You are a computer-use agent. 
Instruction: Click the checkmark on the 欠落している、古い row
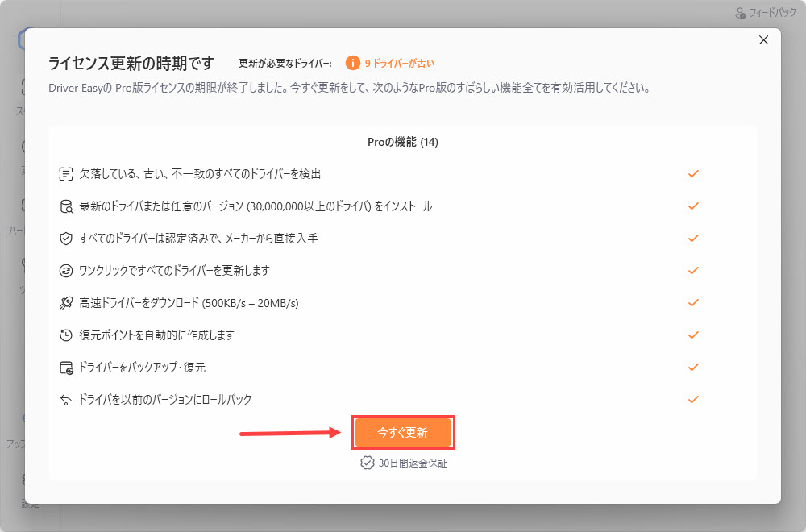point(693,174)
